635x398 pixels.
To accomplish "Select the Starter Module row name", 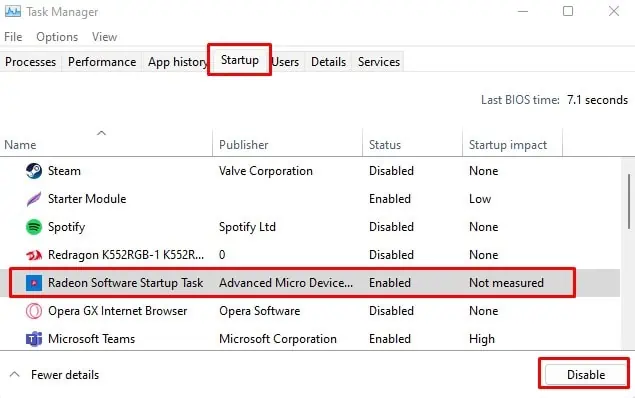I will (x=87, y=199).
